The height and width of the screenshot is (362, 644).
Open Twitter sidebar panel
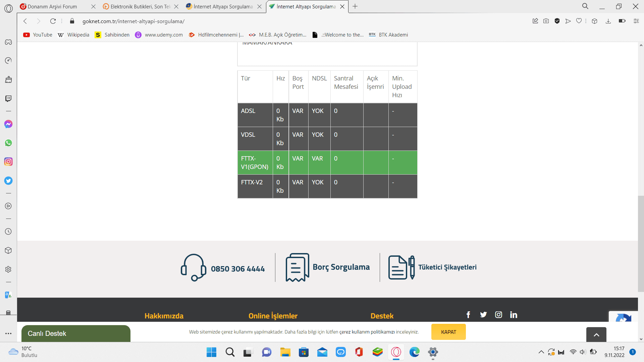(8, 181)
